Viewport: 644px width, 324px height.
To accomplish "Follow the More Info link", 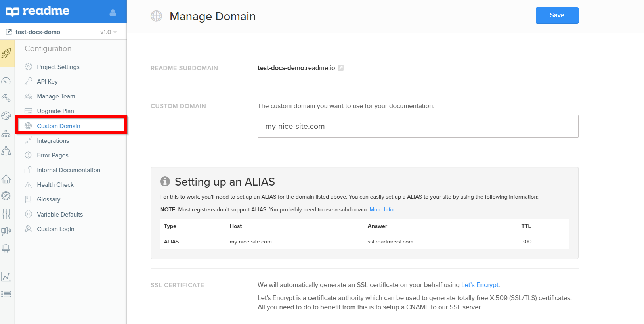I will click(381, 209).
